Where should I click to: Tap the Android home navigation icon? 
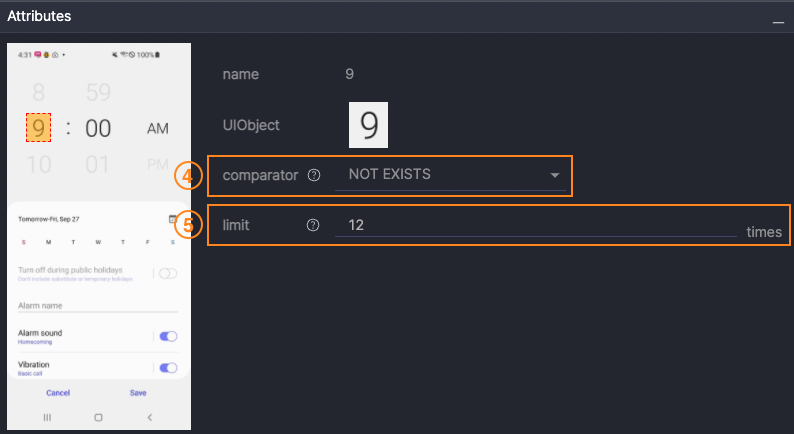[98, 416]
